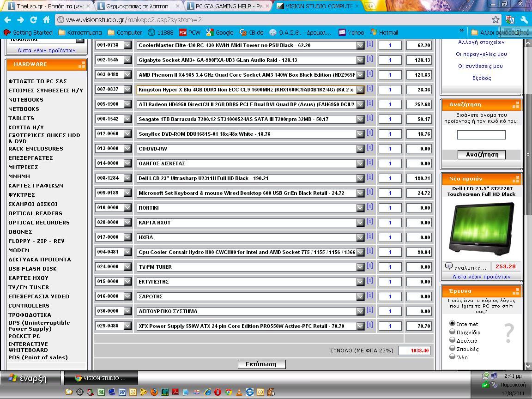
Task: Open Word from the quick launch bar
Action: [122, 392]
